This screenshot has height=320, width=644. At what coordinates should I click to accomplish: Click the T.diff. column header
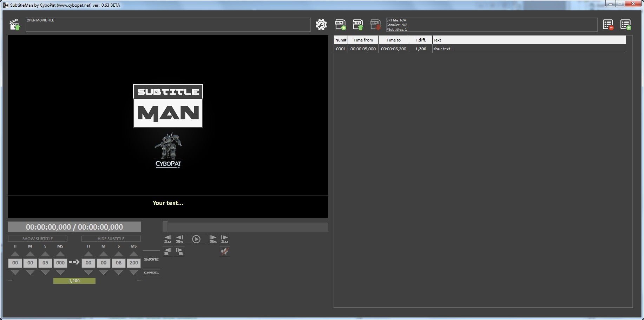pyautogui.click(x=421, y=40)
